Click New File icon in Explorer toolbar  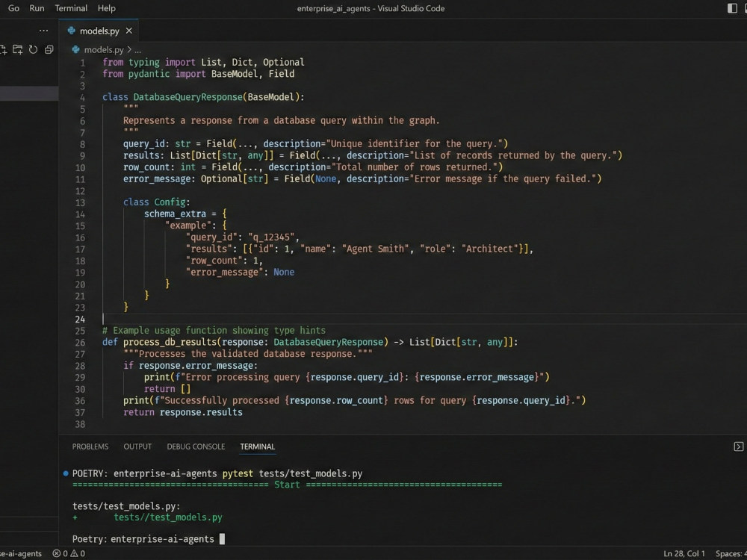point(3,49)
